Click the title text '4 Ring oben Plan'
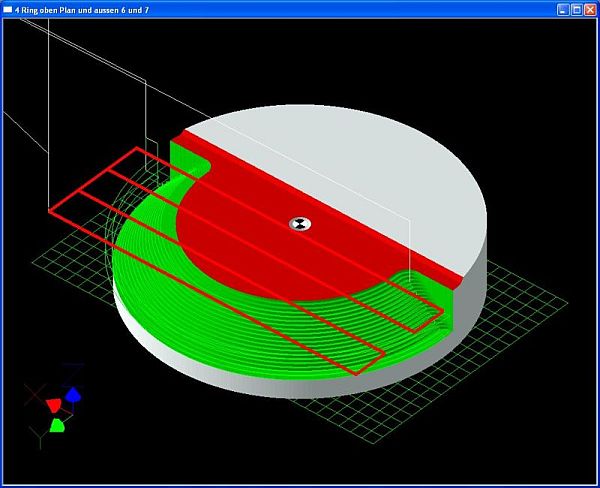Image resolution: width=600 pixels, height=488 pixels. pos(60,8)
